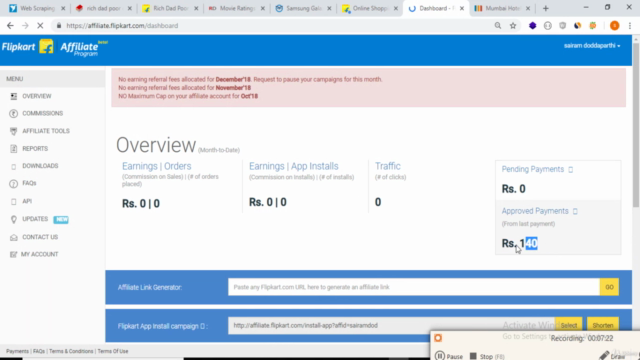Image resolution: width=640 pixels, height=360 pixels.
Task: Click the recorder Stop button
Action: 487,356
